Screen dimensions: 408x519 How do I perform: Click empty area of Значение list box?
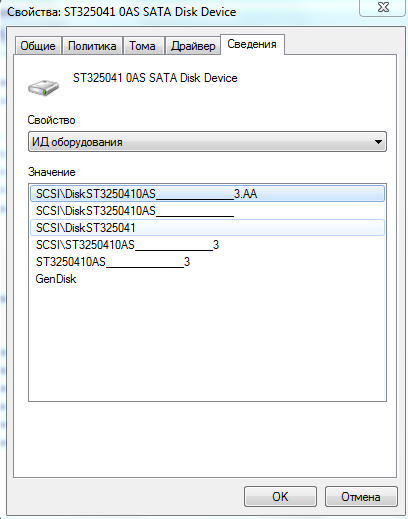pyautogui.click(x=207, y=343)
